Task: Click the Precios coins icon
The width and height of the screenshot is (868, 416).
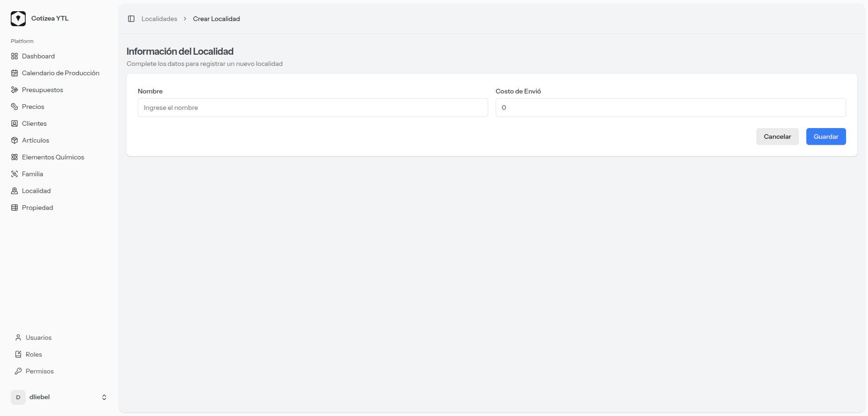Action: click(14, 107)
